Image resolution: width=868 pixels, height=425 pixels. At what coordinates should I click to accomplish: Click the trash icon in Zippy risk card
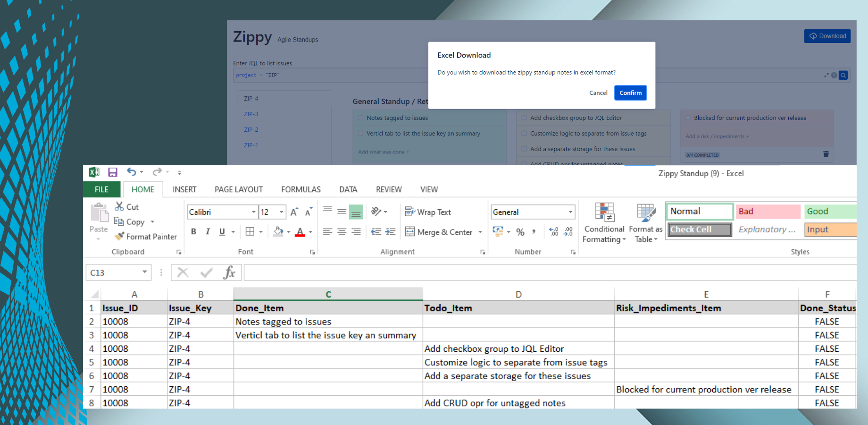pyautogui.click(x=826, y=154)
